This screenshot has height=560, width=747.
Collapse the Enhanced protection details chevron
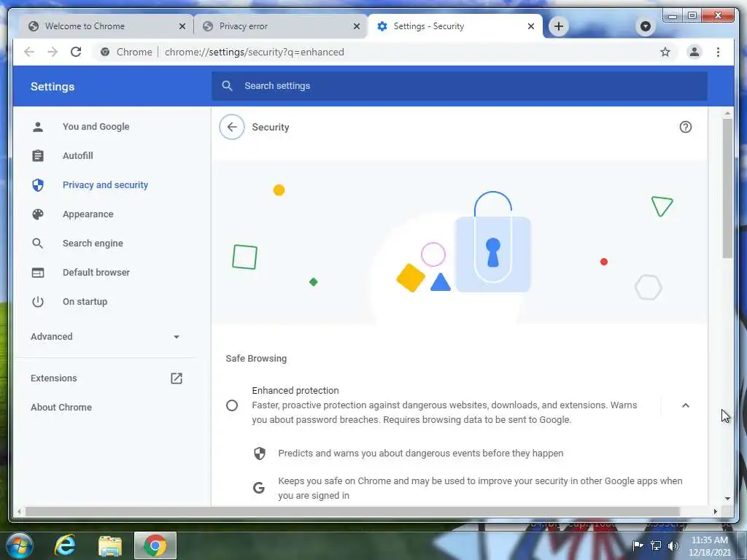(686, 405)
